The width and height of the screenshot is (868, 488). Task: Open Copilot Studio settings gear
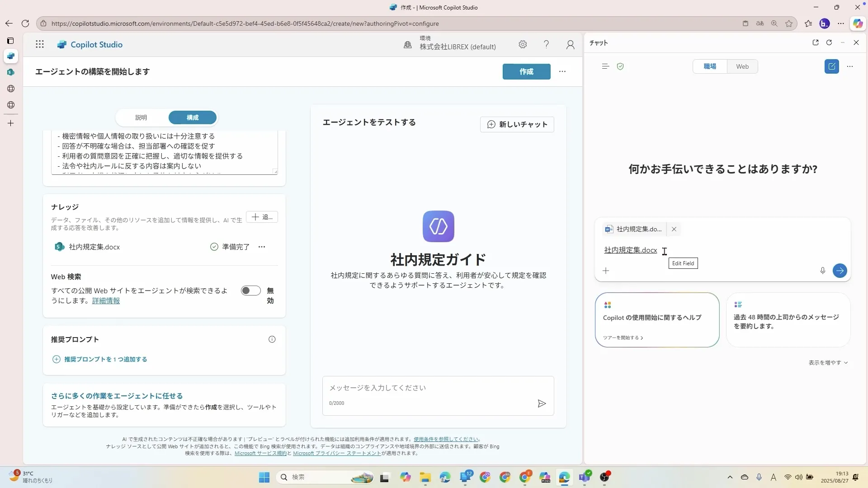pos(523,44)
